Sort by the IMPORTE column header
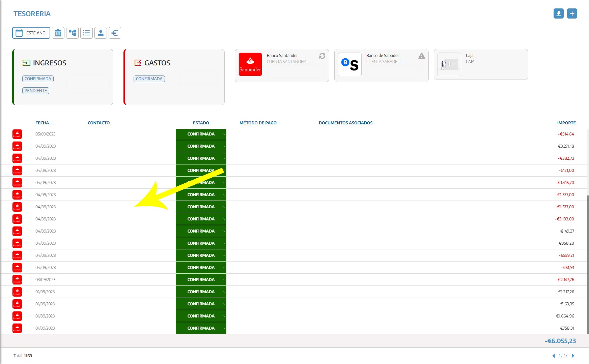The image size is (589, 364). coord(566,123)
